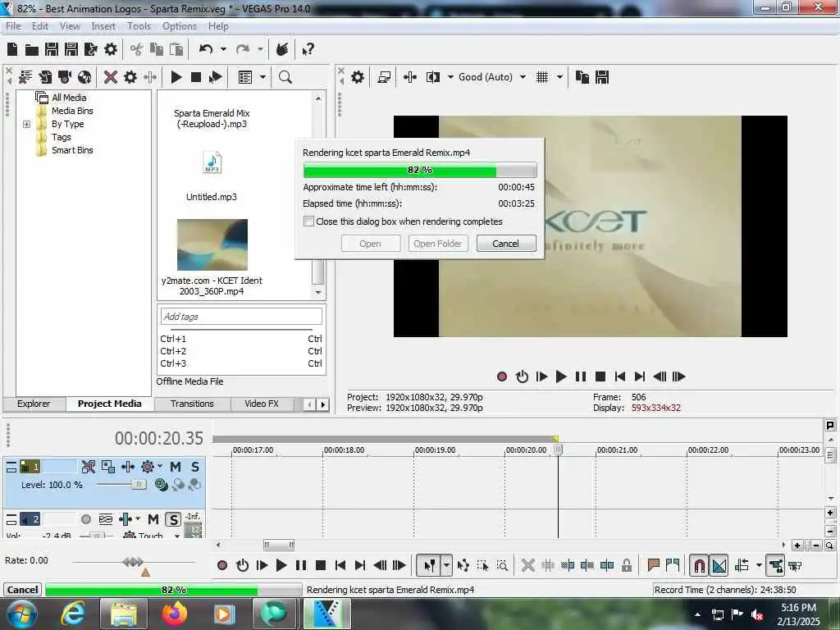Click the track 1 Level slider handle

click(138, 485)
